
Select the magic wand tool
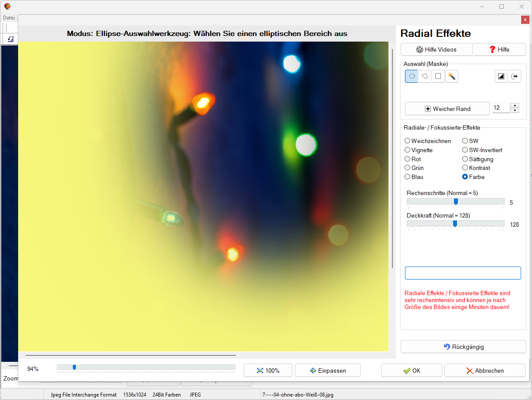tap(451, 76)
